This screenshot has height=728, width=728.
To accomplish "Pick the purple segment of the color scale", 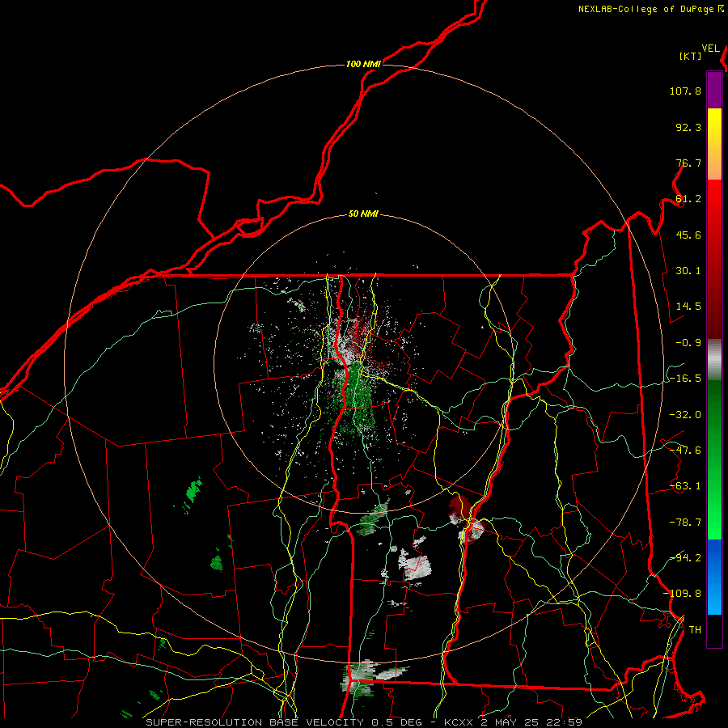I will click(x=714, y=90).
